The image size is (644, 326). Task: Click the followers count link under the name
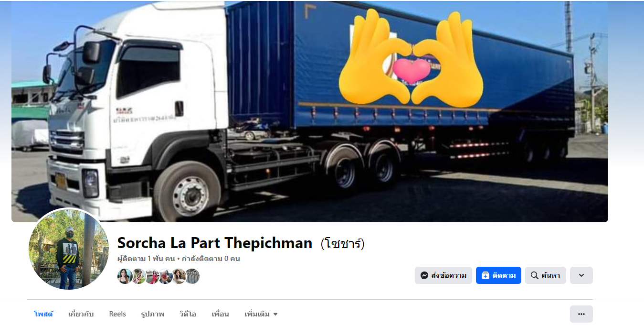[x=146, y=259]
